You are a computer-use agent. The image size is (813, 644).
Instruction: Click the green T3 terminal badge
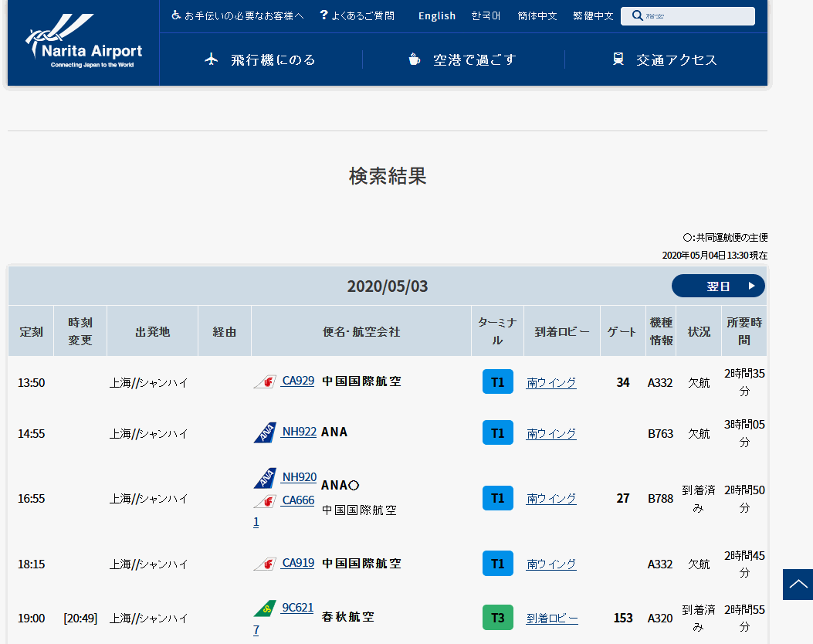(x=498, y=617)
